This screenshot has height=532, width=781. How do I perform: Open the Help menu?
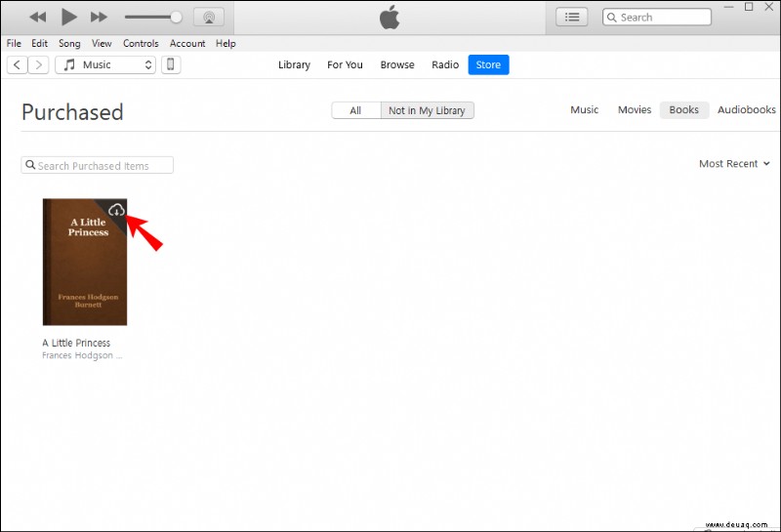coord(226,43)
